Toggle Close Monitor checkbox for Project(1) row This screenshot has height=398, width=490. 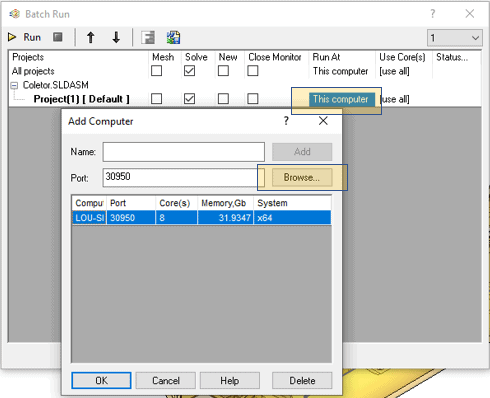[x=253, y=99]
